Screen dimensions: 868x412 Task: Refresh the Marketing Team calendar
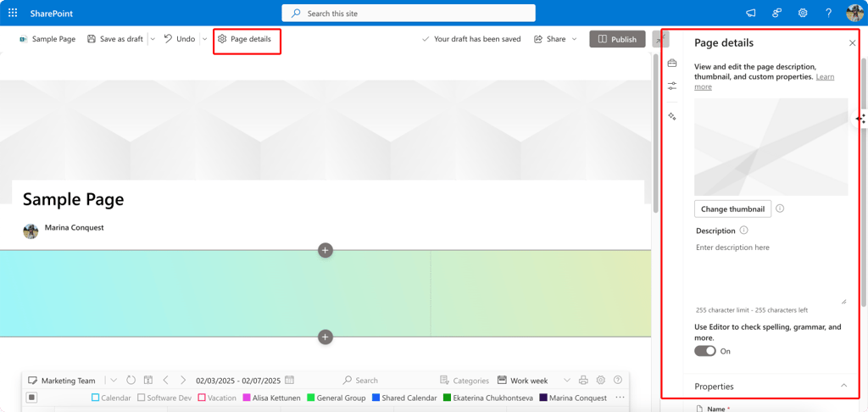click(x=131, y=380)
